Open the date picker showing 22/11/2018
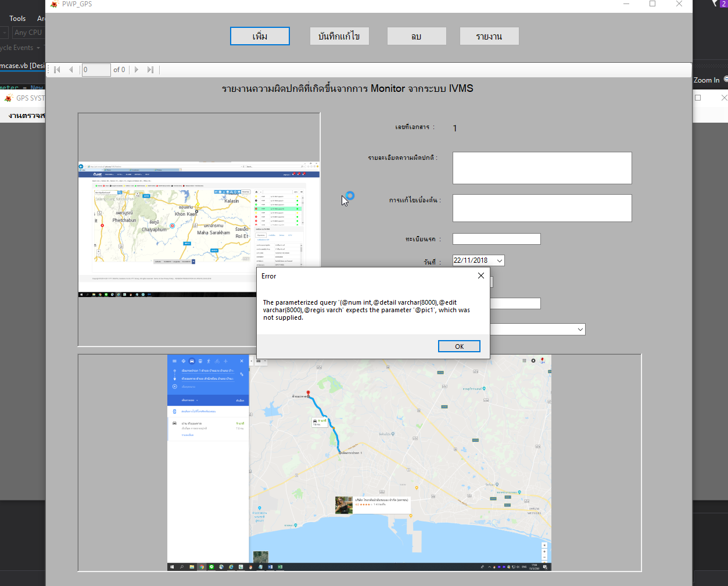728x586 pixels. (x=499, y=260)
